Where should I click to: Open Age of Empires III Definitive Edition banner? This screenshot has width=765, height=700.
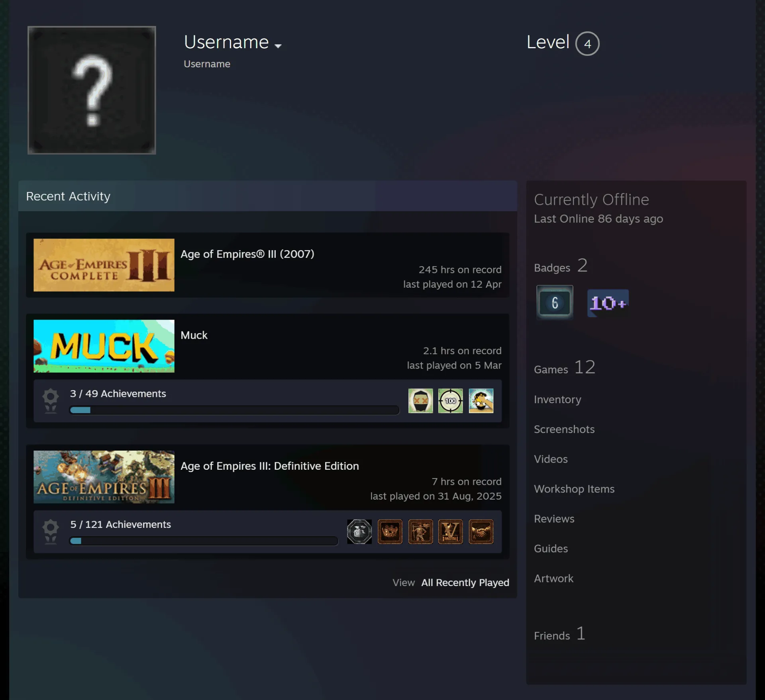point(104,477)
